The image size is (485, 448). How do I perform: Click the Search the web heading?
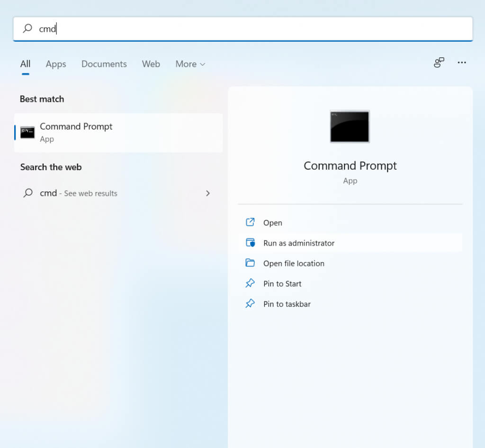pyautogui.click(x=51, y=167)
